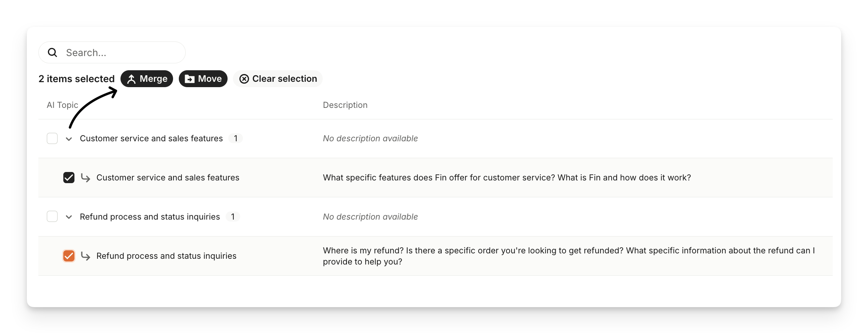868x334 pixels.
Task: Click the circled X Clear selection icon
Action: 244,79
